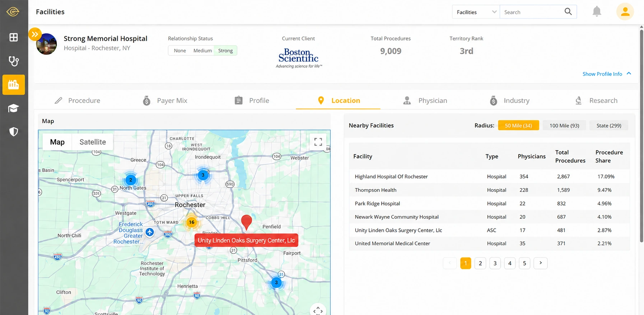Switch to the Physician tab

click(x=425, y=101)
